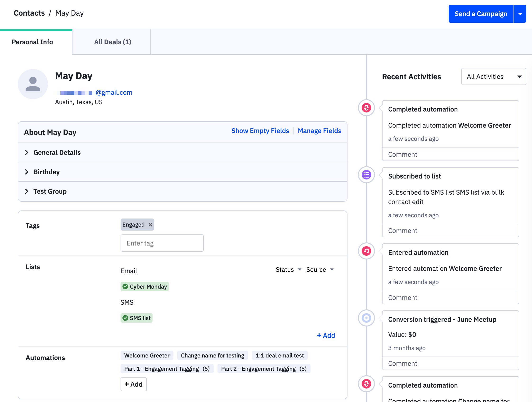This screenshot has width=532, height=402.
Task: Click the Entered automation timeline icon
Action: [366, 251]
